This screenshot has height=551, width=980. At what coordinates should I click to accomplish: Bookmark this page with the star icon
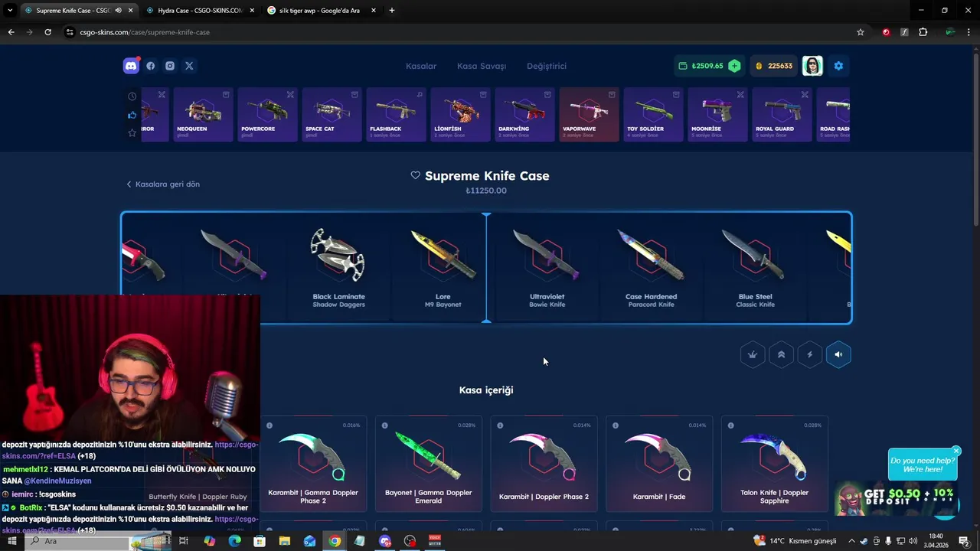861,32
